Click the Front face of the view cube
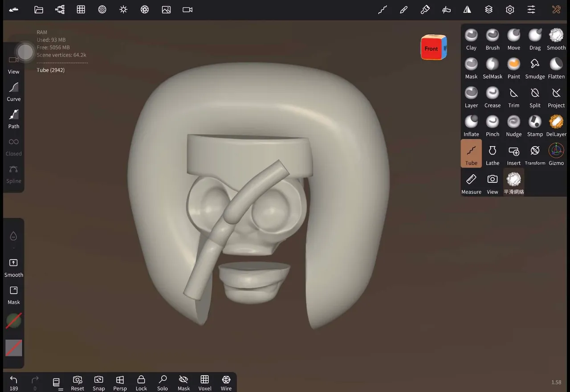This screenshot has height=392, width=570. click(x=431, y=48)
